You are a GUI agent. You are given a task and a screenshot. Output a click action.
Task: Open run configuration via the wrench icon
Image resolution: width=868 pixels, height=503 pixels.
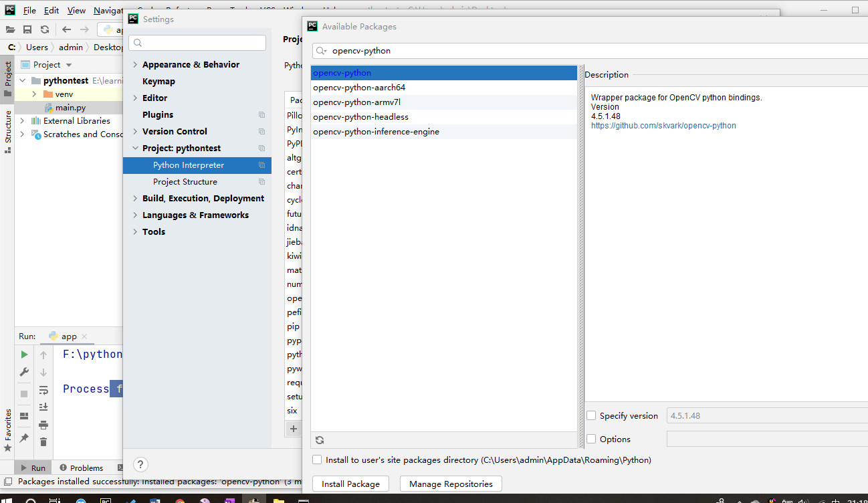[24, 372]
